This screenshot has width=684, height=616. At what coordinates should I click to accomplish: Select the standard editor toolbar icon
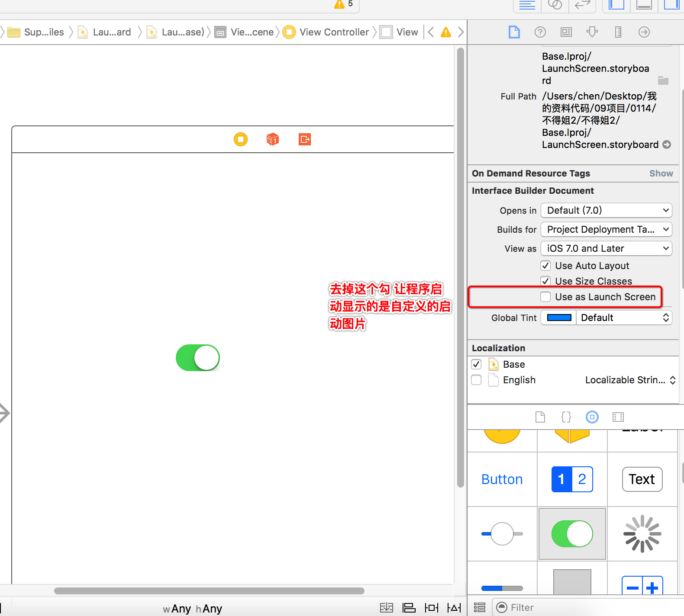(x=527, y=5)
